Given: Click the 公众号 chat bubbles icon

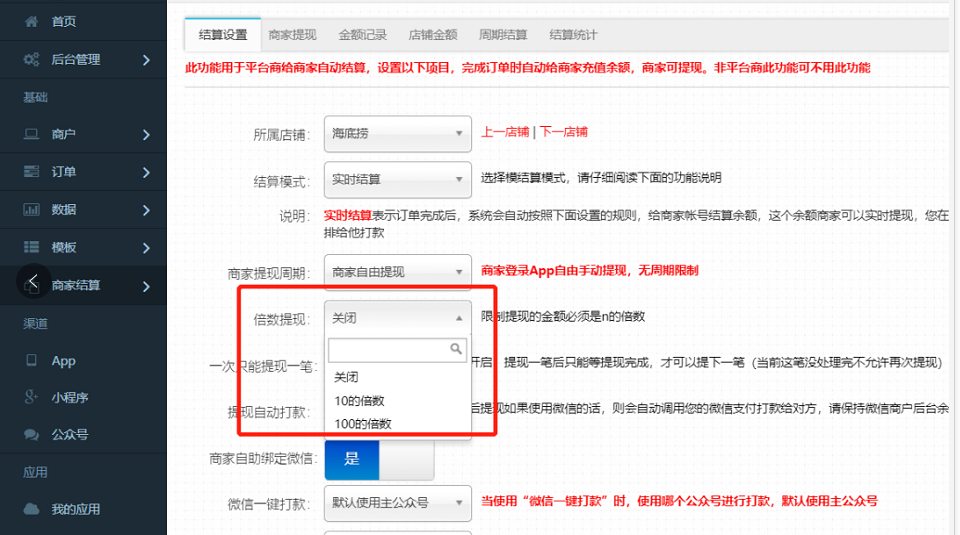Looking at the screenshot, I should click(31, 435).
